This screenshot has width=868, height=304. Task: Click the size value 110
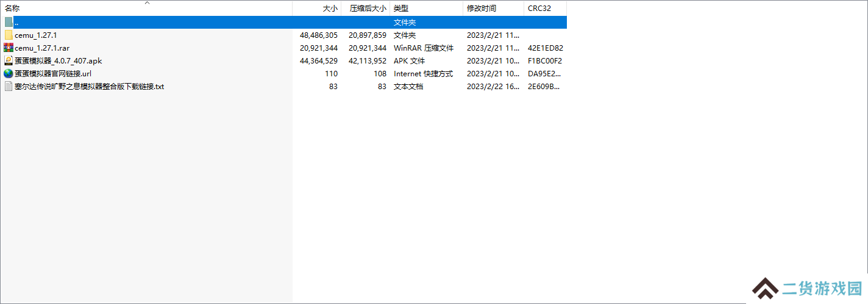click(332, 73)
